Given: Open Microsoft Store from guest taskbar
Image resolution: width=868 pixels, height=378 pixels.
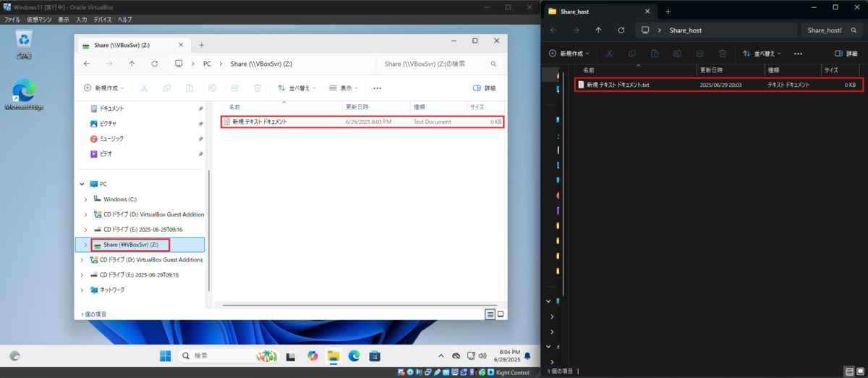Looking at the screenshot, I should click(375, 356).
